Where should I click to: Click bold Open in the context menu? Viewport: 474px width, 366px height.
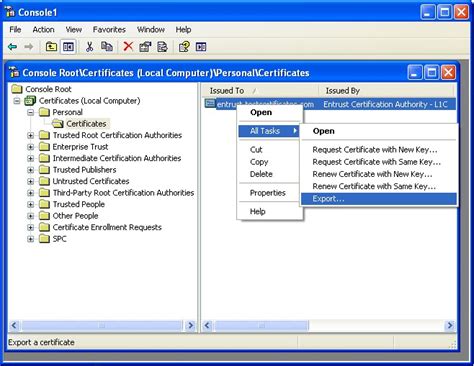[270, 112]
